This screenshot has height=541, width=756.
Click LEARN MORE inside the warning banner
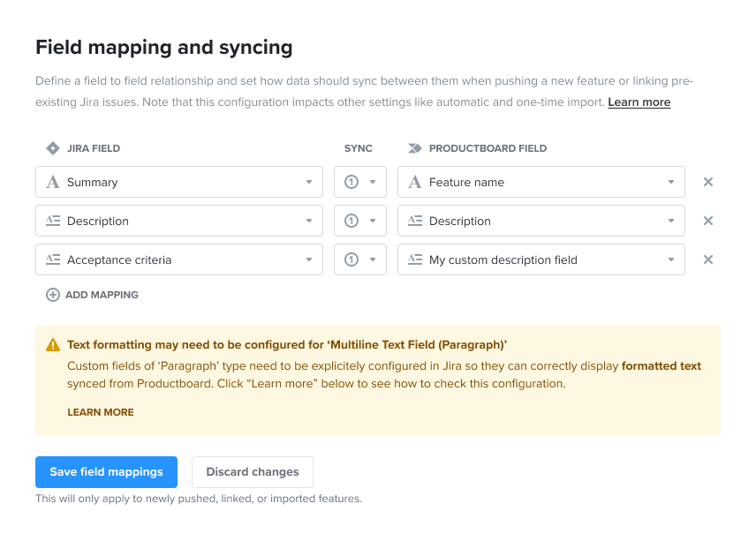(100, 412)
